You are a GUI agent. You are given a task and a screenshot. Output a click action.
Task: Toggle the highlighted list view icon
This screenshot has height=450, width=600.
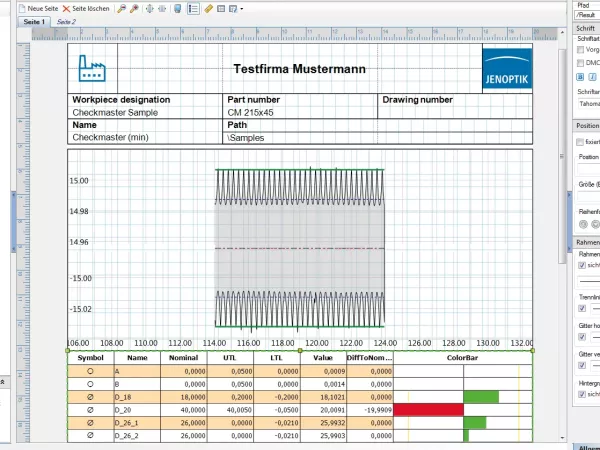coord(192,8)
